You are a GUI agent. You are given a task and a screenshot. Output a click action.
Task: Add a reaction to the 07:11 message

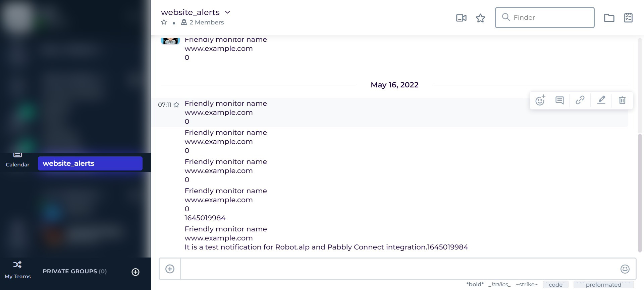[x=540, y=100]
